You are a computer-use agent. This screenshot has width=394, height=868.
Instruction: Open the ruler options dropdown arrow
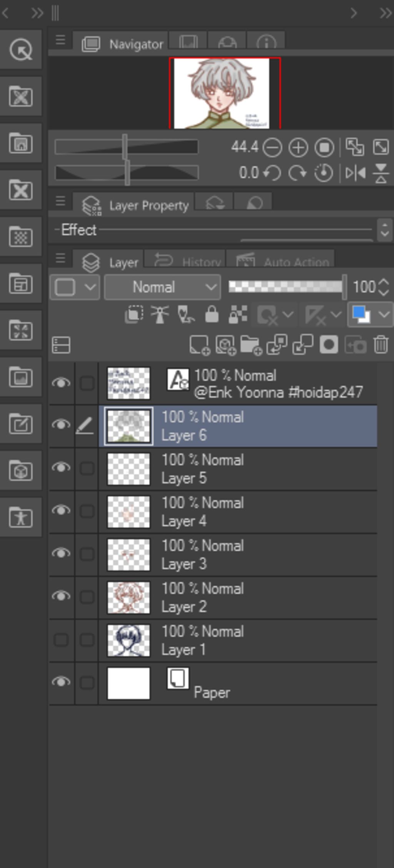[336, 314]
